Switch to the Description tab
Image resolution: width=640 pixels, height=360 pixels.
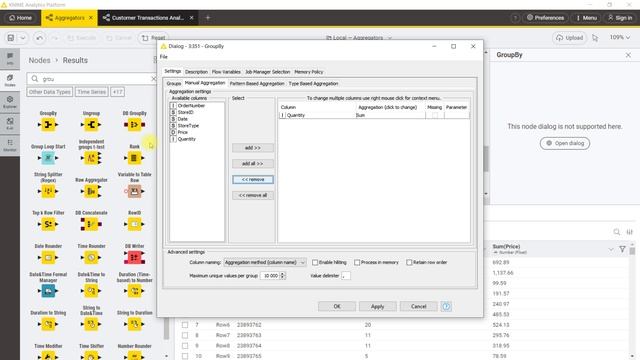point(196,72)
